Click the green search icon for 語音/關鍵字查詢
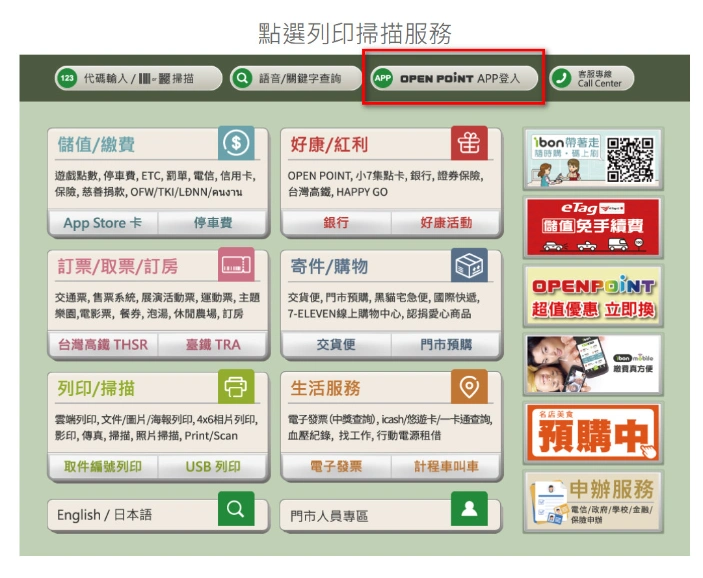 242,78
